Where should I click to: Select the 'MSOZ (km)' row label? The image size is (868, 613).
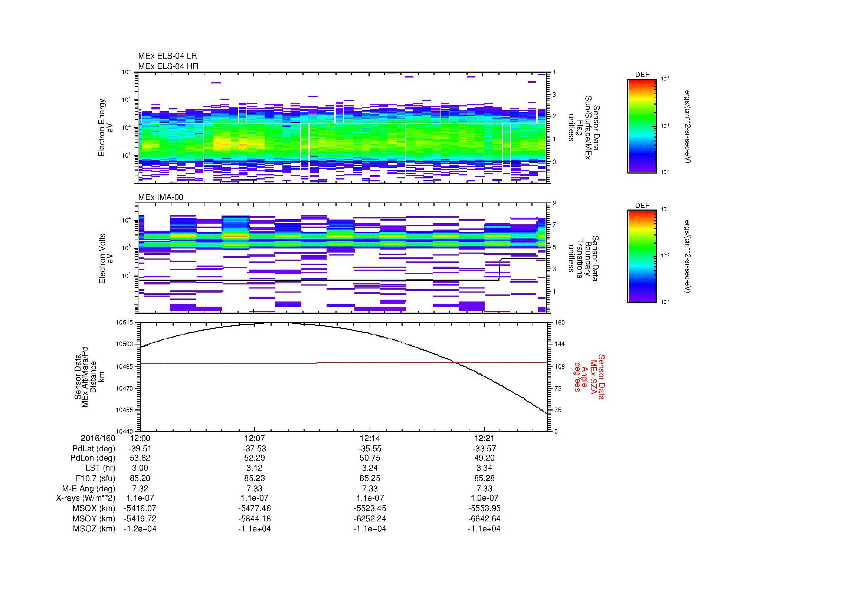coord(94,529)
